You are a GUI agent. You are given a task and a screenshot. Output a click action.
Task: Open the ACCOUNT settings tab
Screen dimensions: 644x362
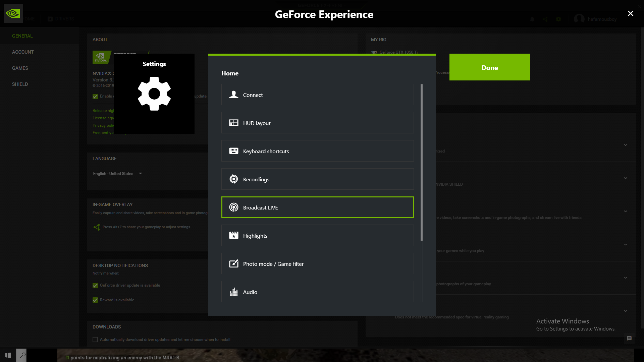(23, 52)
